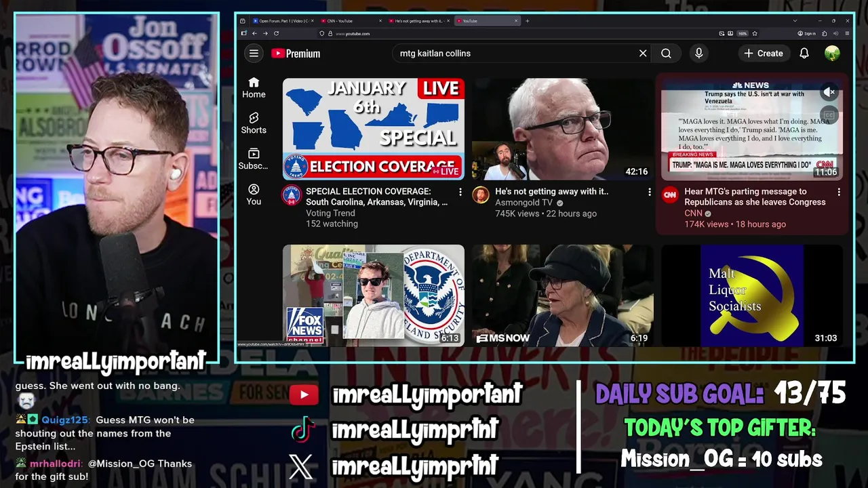Go to the Voting Trend channel name
Image resolution: width=868 pixels, height=488 pixels.
point(330,213)
